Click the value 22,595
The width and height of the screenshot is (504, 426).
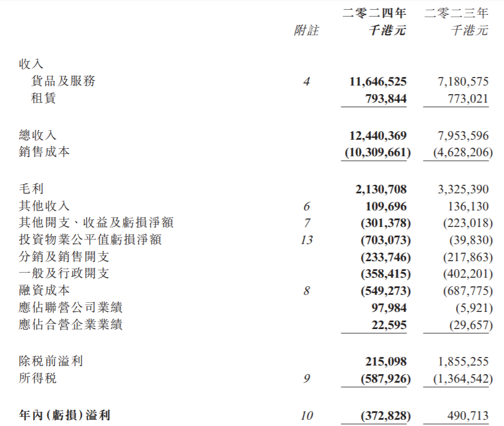coord(389,325)
